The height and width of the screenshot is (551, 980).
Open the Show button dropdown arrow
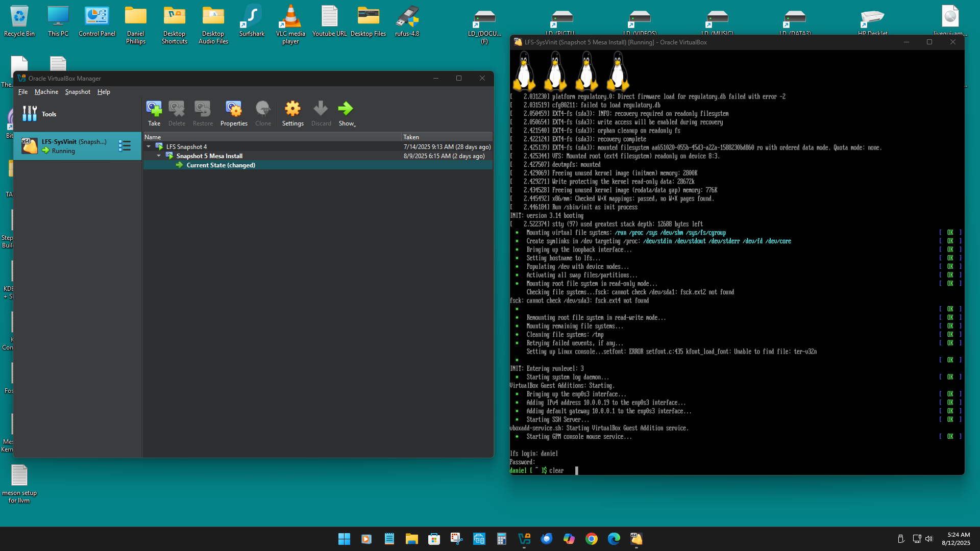coord(355,125)
